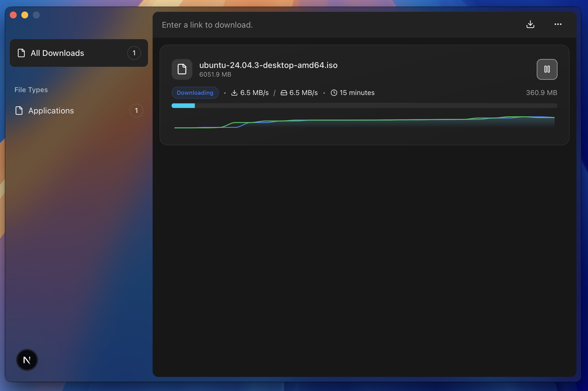
Task: Minimize the window with the yellow button
Action: pyautogui.click(x=25, y=15)
